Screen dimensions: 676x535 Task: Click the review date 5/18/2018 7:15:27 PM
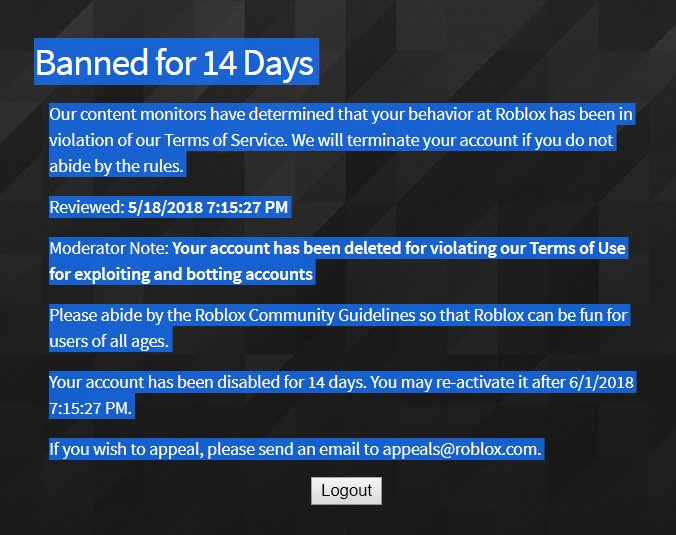point(208,208)
